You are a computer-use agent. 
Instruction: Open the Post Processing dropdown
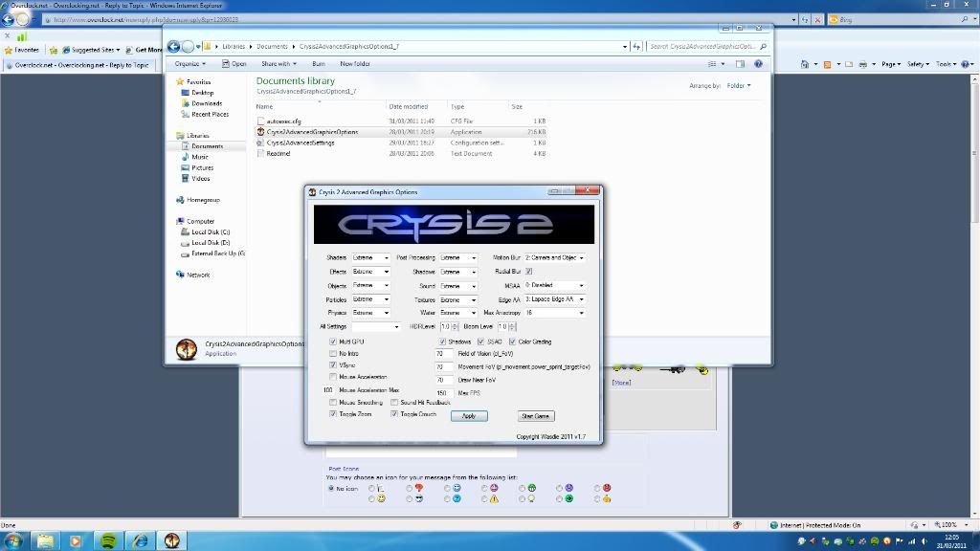(458, 257)
